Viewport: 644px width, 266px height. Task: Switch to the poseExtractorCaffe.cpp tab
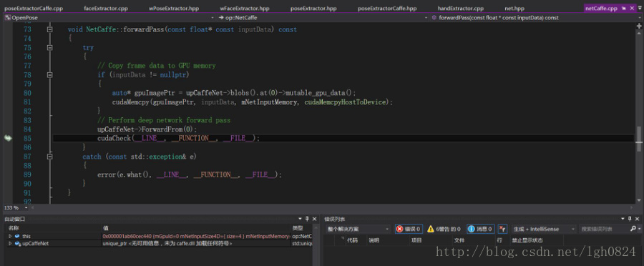click(x=33, y=8)
